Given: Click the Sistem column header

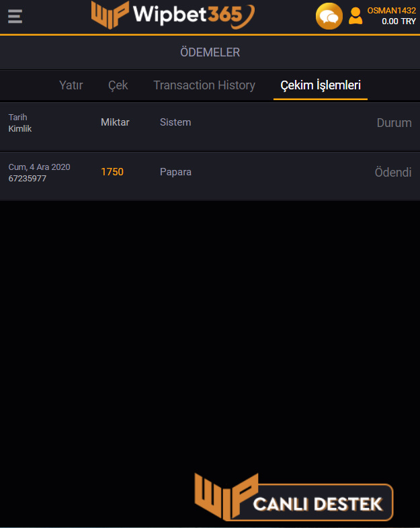Looking at the screenshot, I should [x=175, y=122].
